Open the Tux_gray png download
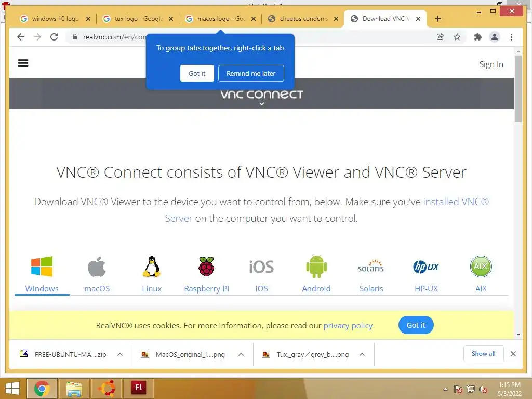Image resolution: width=532 pixels, height=399 pixels. coord(312,354)
